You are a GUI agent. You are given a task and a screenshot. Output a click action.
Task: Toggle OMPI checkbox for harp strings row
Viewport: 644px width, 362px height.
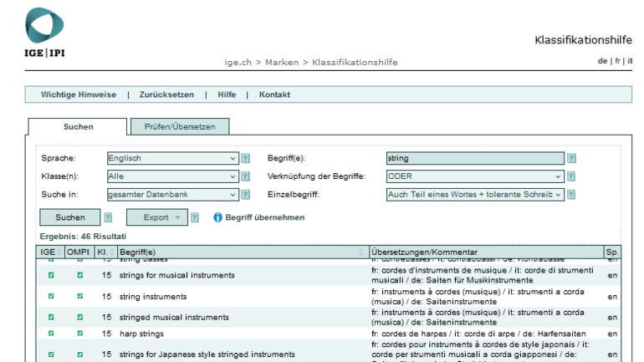(80, 334)
